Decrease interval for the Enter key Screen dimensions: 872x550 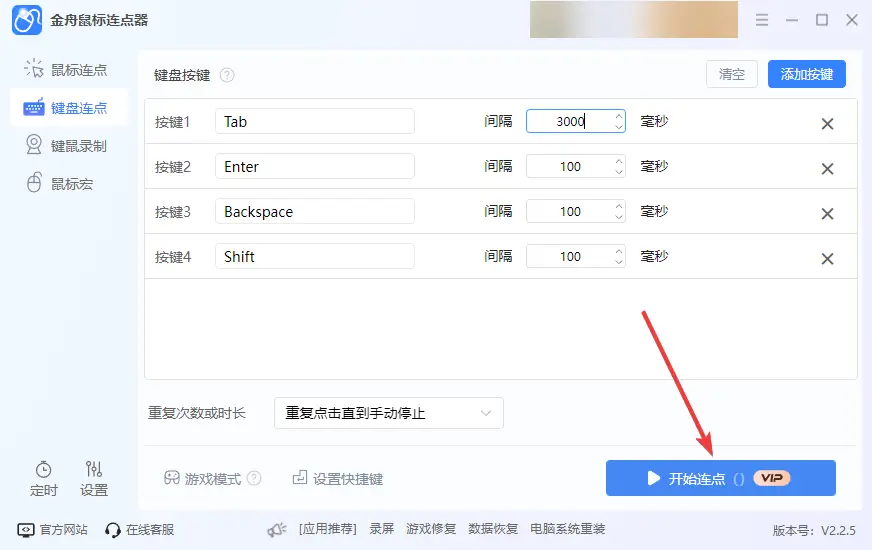click(619, 172)
